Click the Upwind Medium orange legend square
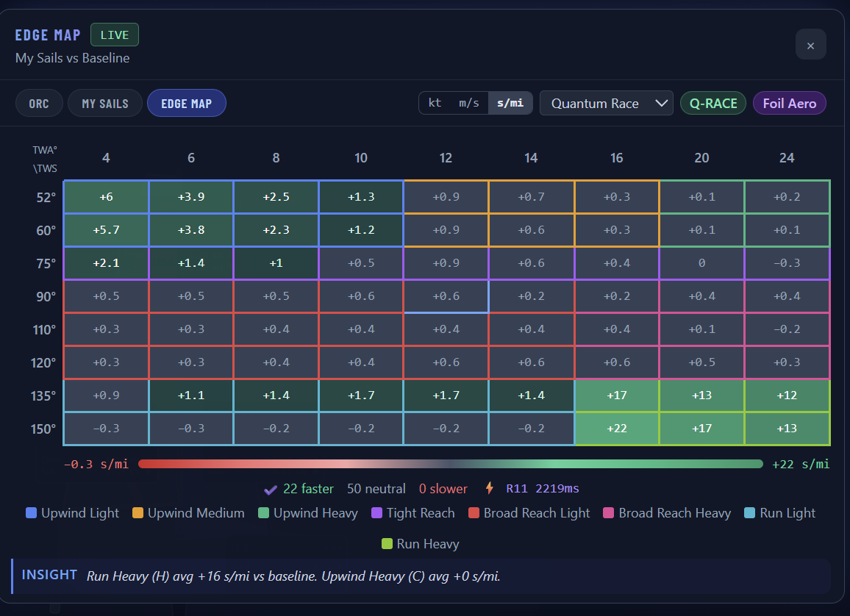 coord(137,513)
